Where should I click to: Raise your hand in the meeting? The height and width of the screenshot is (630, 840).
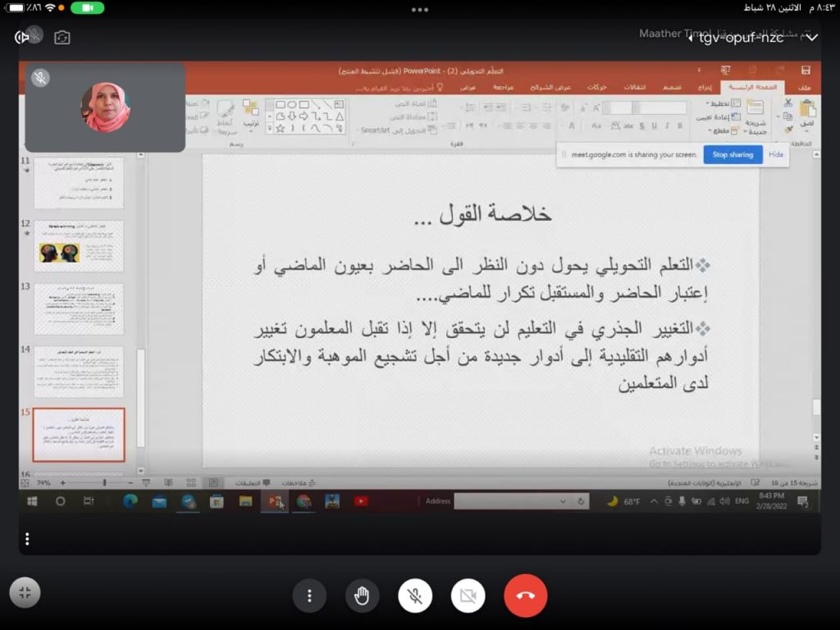(x=362, y=596)
